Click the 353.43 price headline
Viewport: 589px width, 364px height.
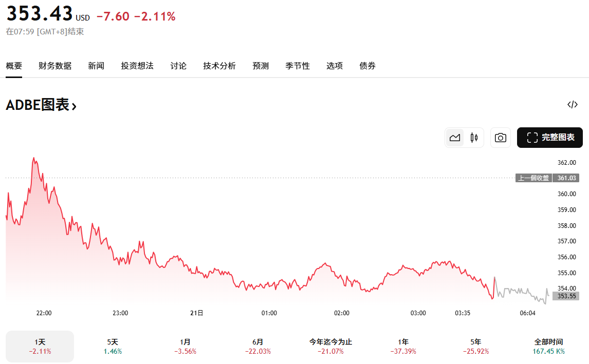coord(40,13)
